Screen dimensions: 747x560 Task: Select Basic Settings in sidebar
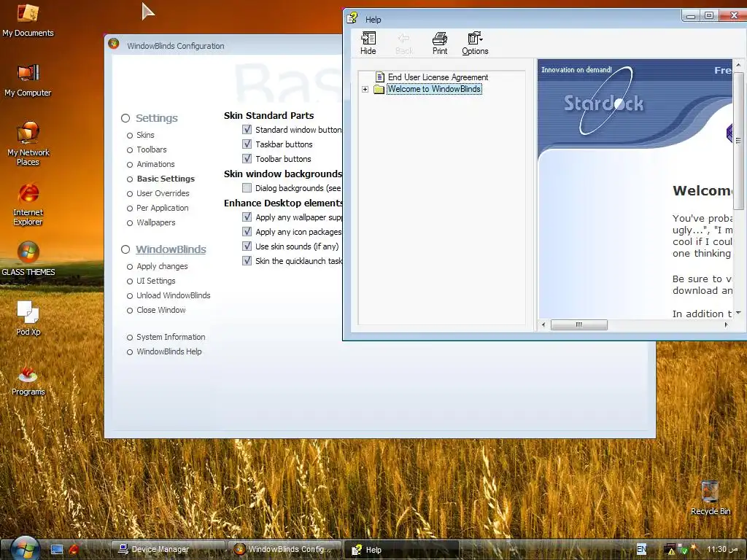[x=166, y=179]
